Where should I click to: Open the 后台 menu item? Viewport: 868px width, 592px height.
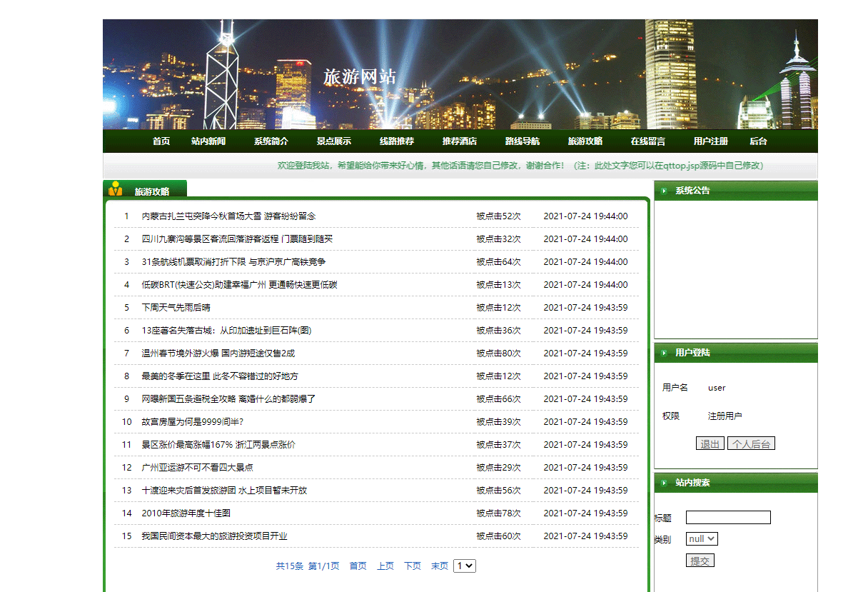click(759, 141)
